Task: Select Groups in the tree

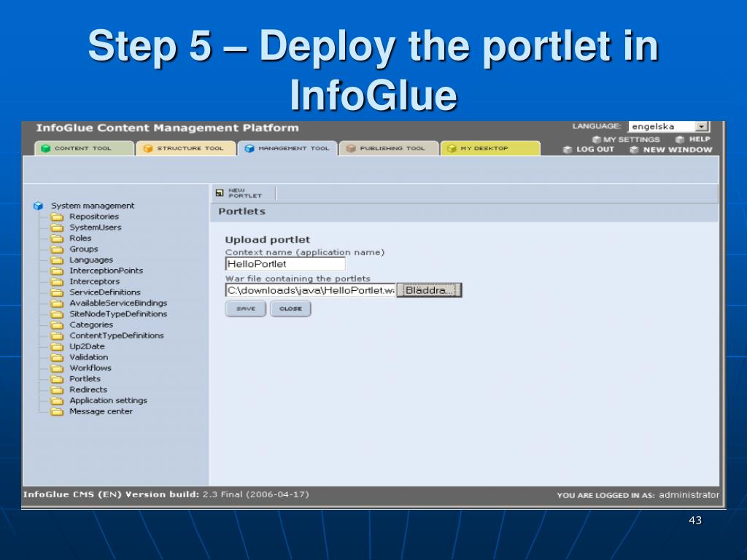Action: point(83,249)
